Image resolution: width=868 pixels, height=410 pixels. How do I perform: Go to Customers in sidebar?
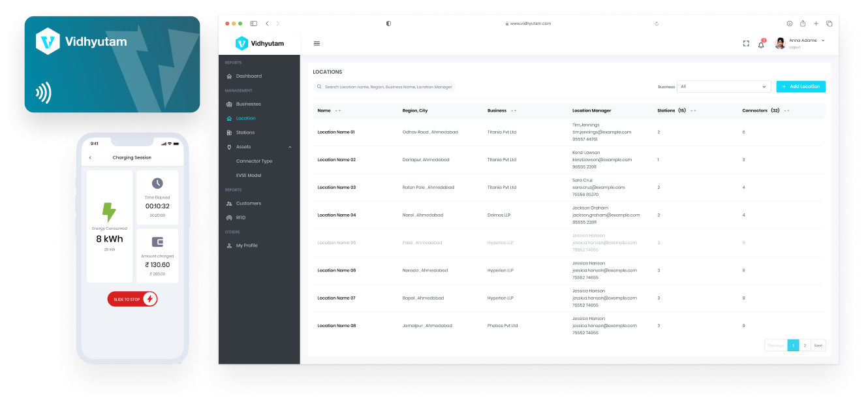pos(248,204)
